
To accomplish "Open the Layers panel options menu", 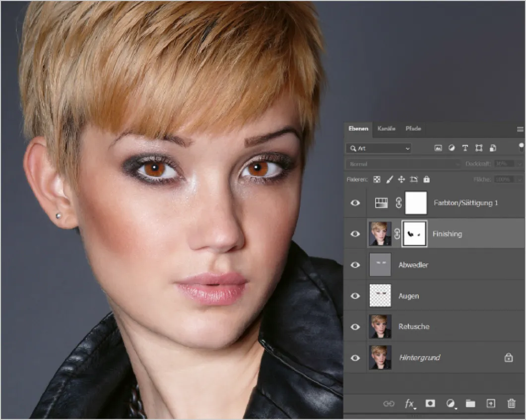I will tap(520, 129).
